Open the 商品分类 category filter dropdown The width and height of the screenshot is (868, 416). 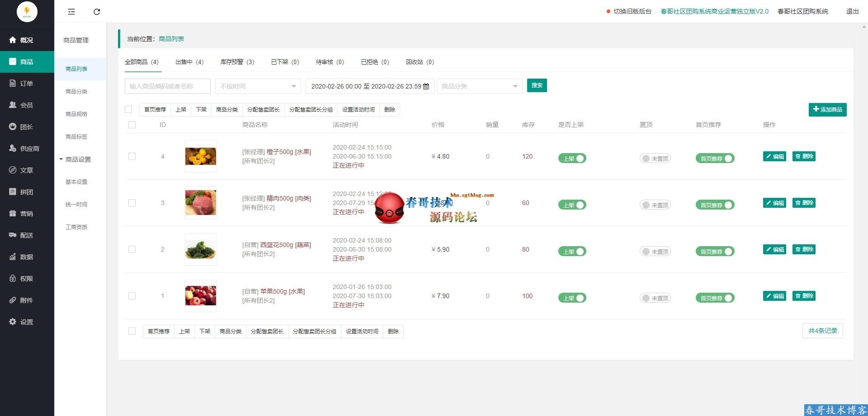point(479,86)
